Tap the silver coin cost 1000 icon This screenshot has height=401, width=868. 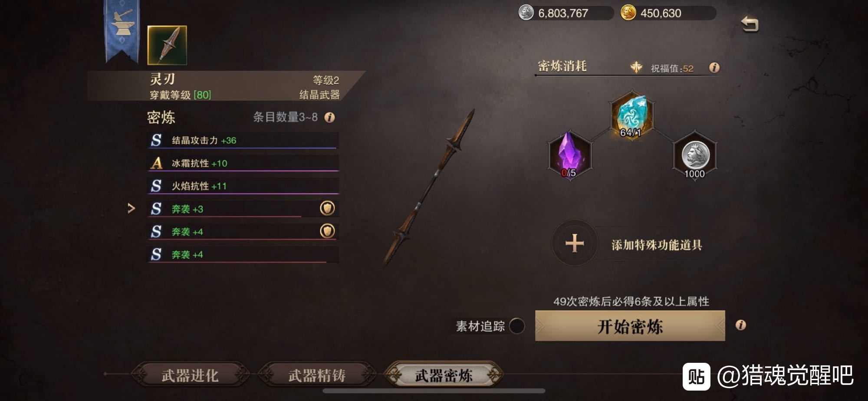(695, 155)
